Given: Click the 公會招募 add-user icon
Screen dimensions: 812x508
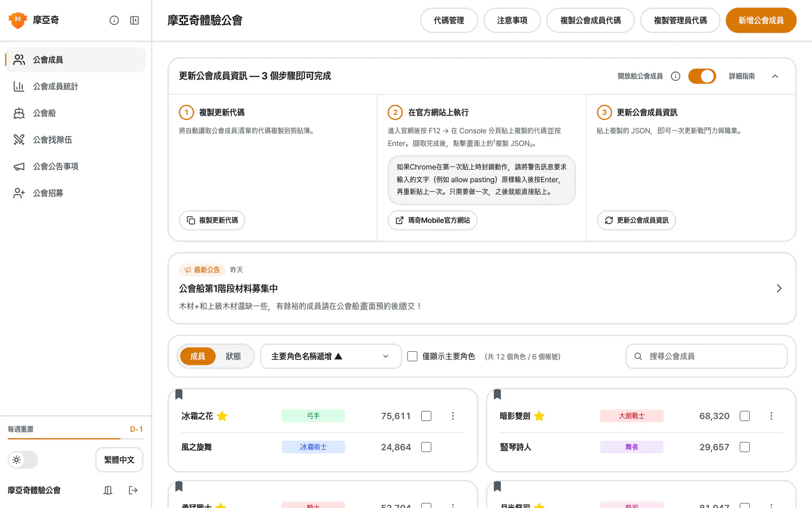Looking at the screenshot, I should [x=19, y=193].
